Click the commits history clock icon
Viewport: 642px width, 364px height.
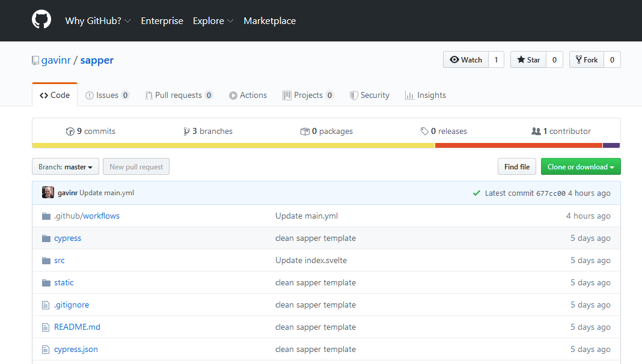click(x=70, y=132)
